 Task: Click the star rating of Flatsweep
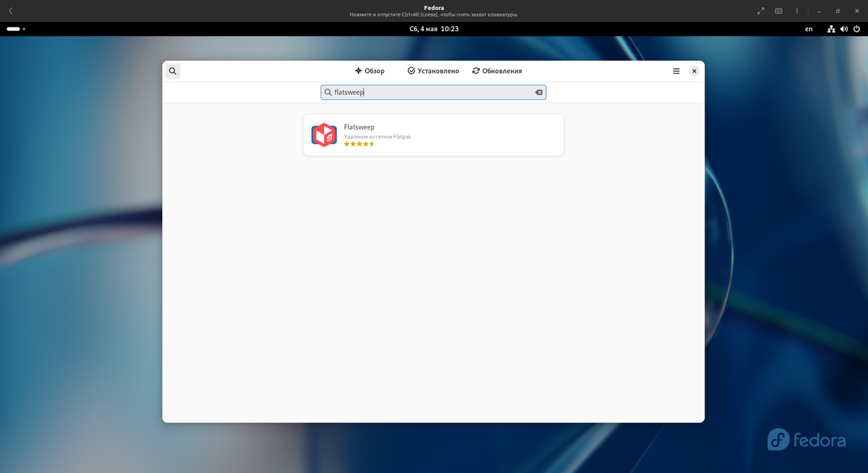(359, 144)
